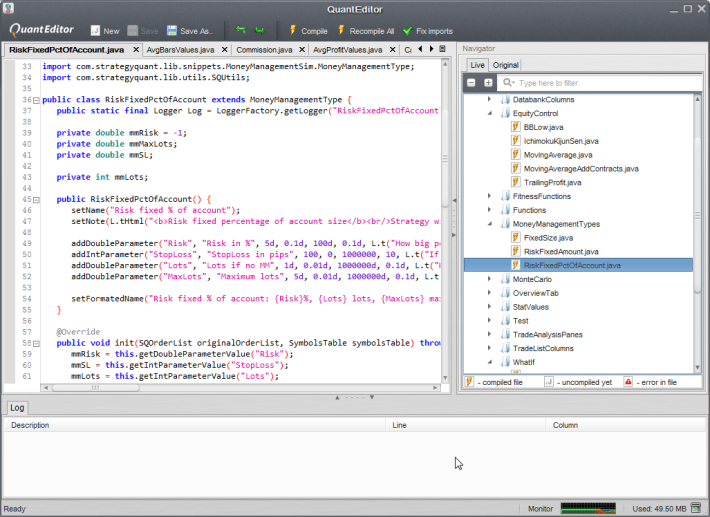Image resolution: width=710 pixels, height=517 pixels.
Task: Open BBLow.java in navigator
Action: [543, 127]
